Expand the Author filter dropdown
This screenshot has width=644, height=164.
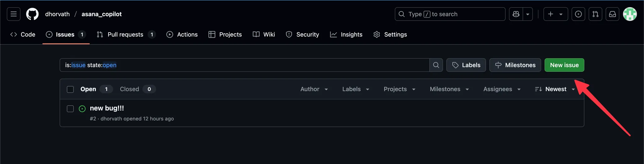tap(314, 89)
